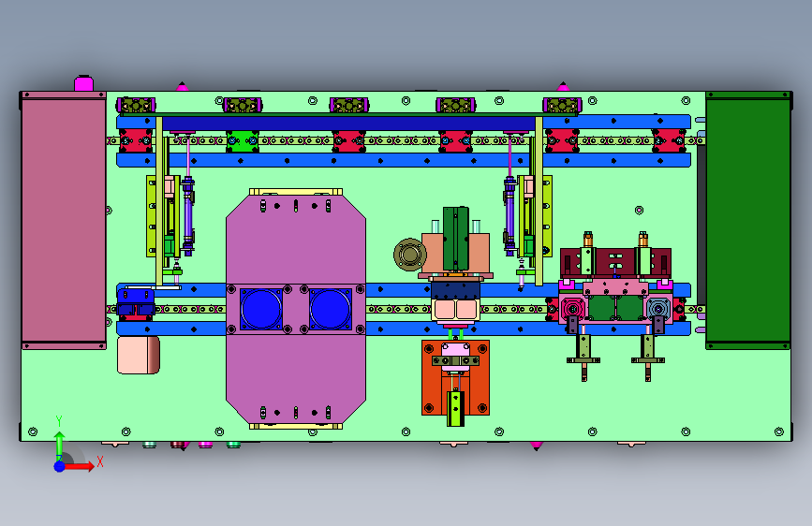812x526 pixels.
Task: Select the large purple octagonal plate
Action: click(x=296, y=309)
